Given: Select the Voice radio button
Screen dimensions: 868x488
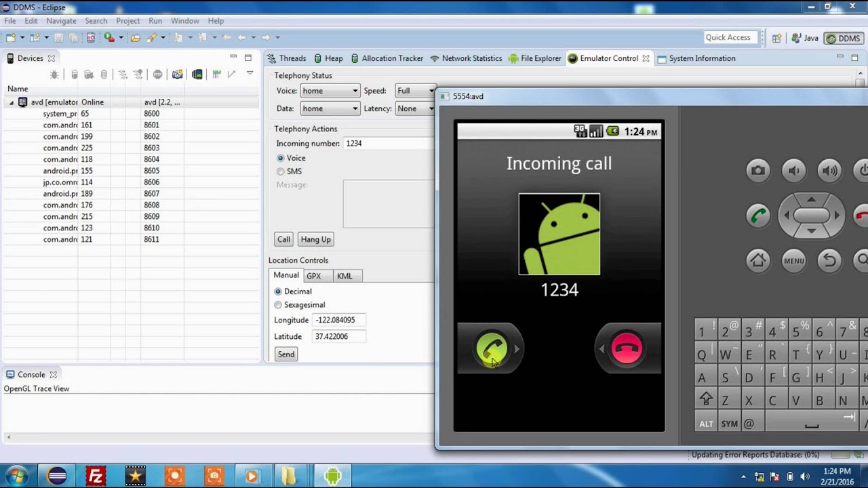Looking at the screenshot, I should (281, 158).
